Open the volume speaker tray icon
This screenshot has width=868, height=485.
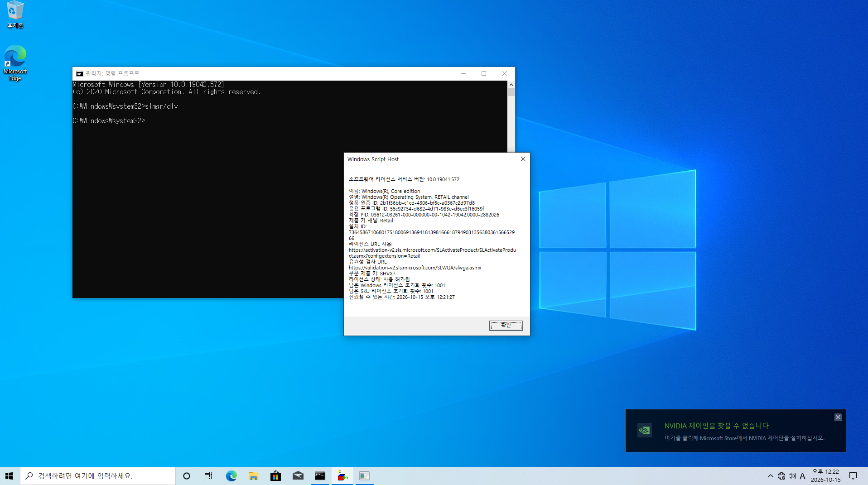pyautogui.click(x=792, y=476)
